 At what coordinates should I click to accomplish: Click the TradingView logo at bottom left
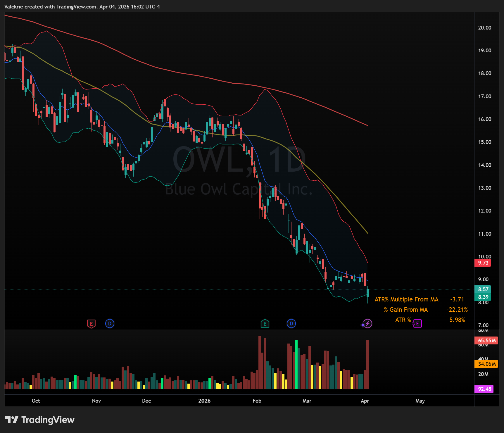40,420
